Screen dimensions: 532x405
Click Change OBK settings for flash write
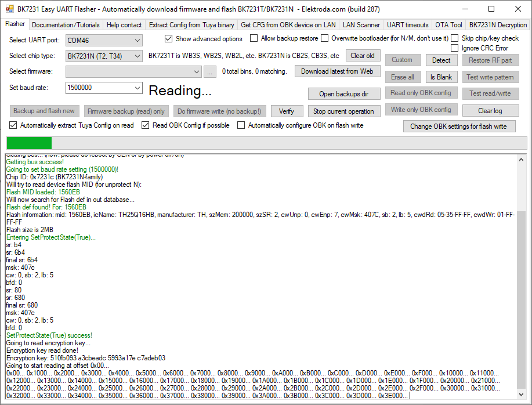point(459,126)
